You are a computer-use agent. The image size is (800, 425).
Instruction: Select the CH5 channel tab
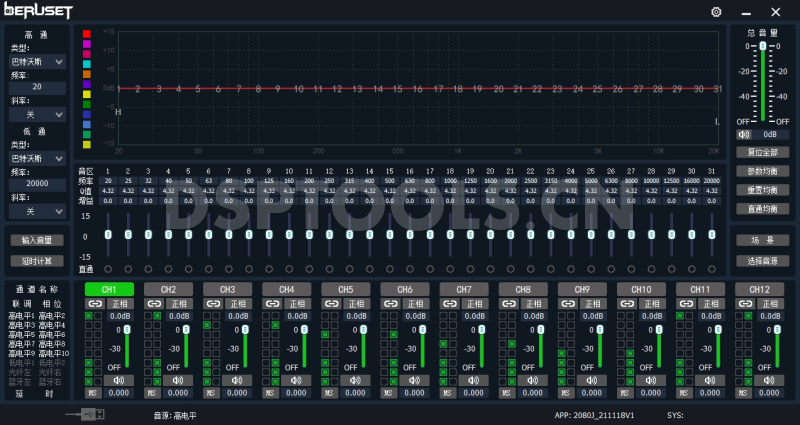click(345, 289)
